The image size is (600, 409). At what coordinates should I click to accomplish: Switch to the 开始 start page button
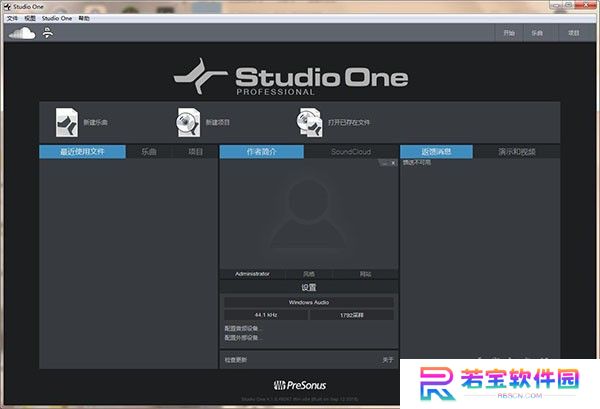(509, 33)
